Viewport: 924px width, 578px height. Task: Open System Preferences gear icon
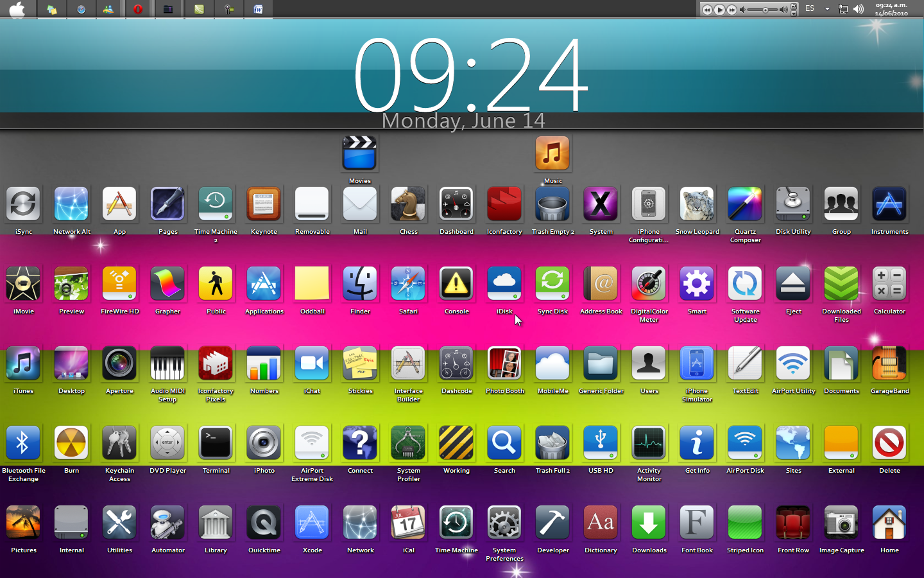click(x=504, y=522)
